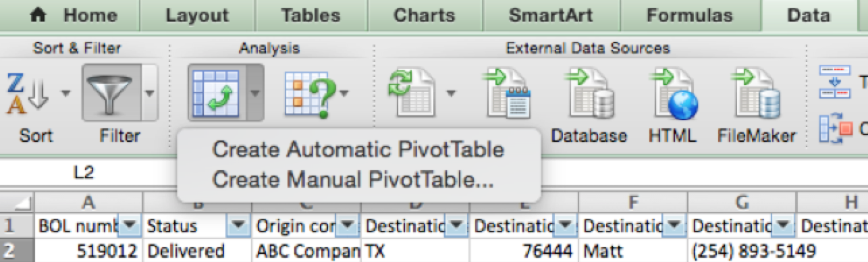
Task: Select row 2 header
Action: coord(17,251)
